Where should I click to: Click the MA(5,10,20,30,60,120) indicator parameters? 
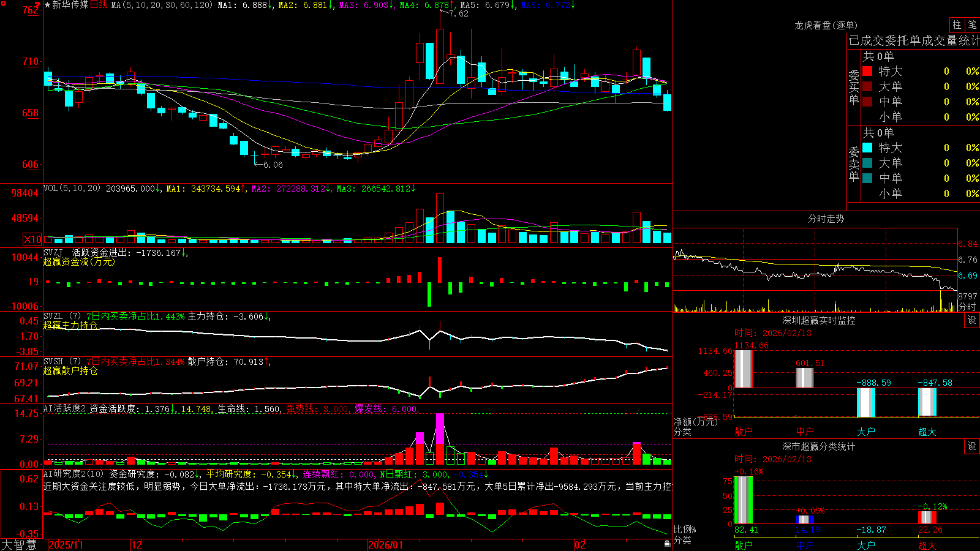point(162,5)
